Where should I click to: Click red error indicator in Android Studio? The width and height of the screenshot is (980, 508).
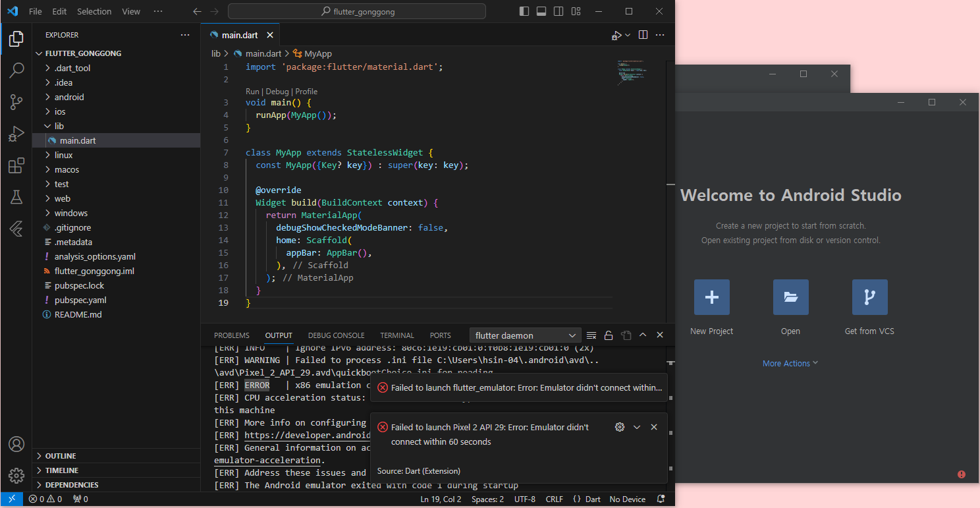coord(962,474)
